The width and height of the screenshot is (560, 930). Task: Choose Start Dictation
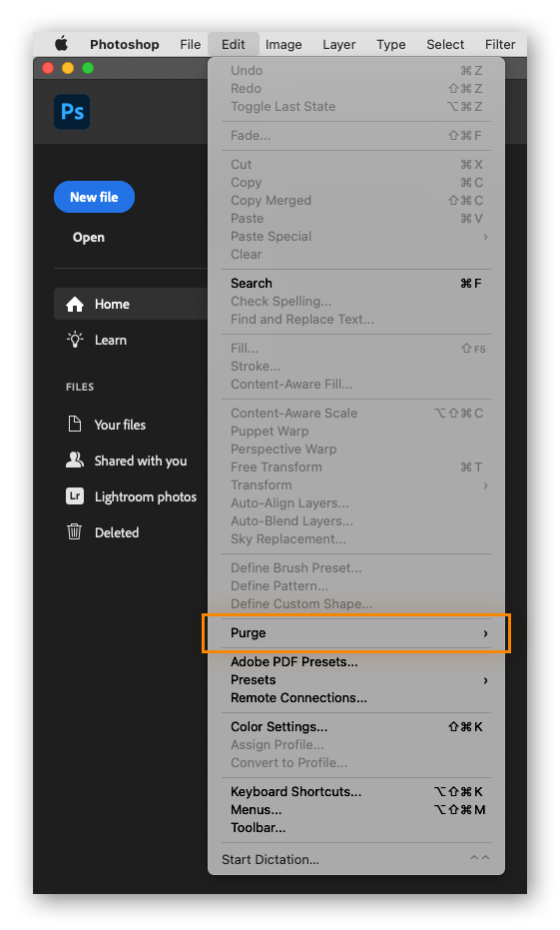coord(356,859)
